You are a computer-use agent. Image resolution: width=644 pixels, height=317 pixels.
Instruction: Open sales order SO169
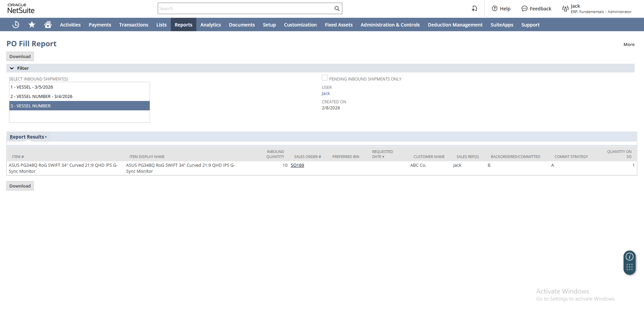pos(297,165)
